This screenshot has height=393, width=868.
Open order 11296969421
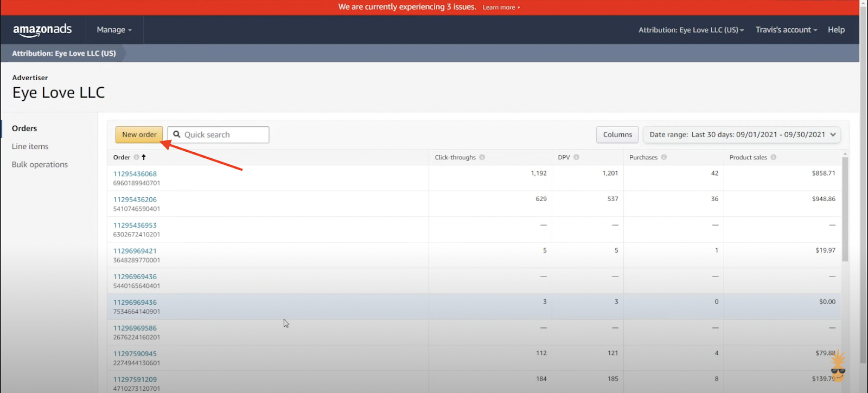[135, 251]
